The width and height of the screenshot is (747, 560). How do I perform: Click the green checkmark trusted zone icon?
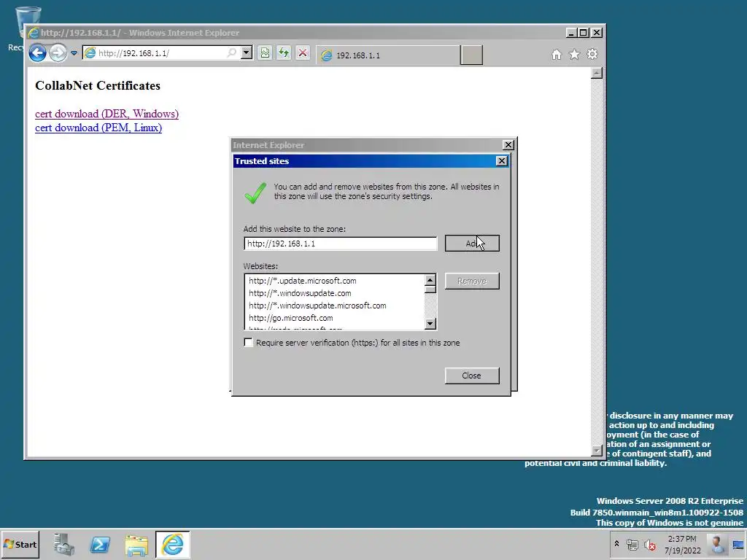255,192
